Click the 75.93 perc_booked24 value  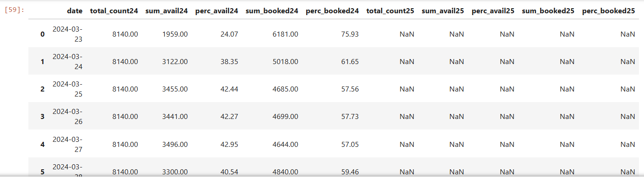[349, 34]
